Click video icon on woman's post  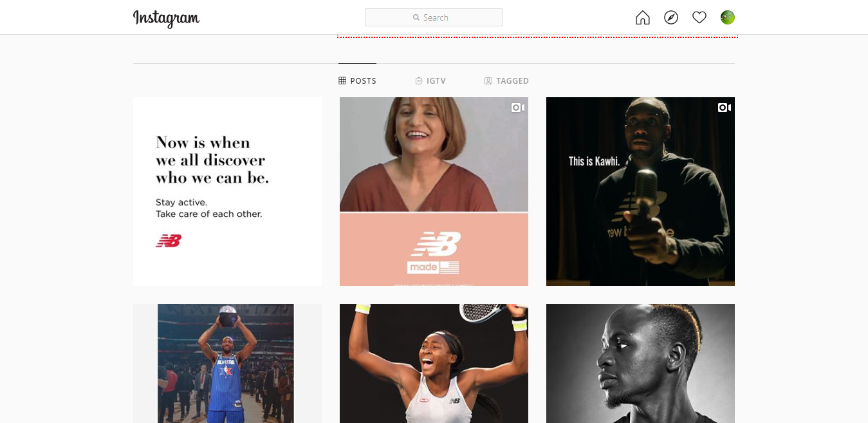pos(518,108)
